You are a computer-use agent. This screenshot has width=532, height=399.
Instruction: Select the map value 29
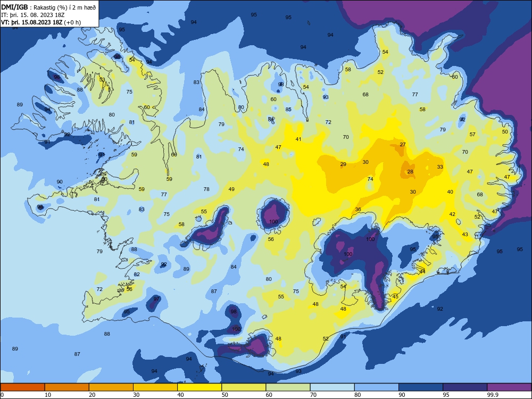pyautogui.click(x=343, y=164)
